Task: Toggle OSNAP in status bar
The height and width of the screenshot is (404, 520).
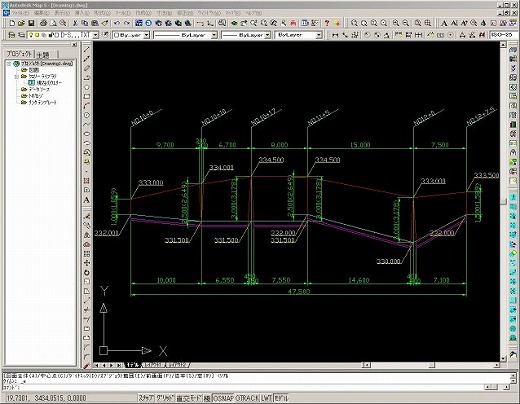Action: click(x=223, y=398)
